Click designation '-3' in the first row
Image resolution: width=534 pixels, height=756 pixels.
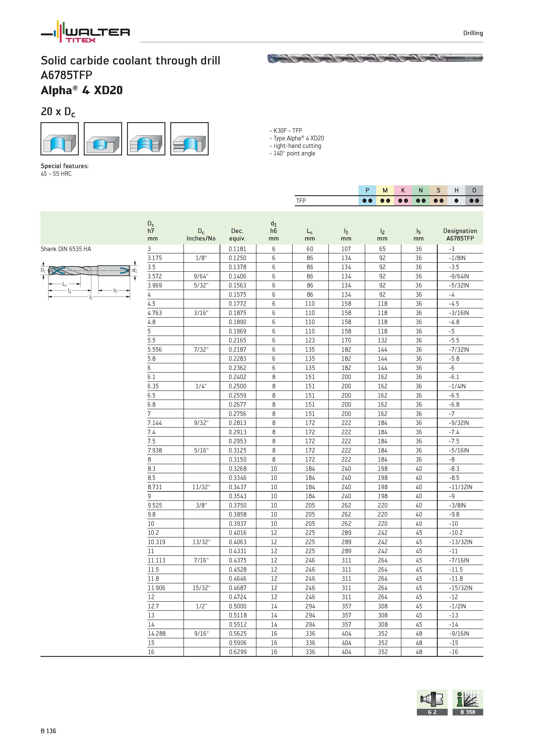(452, 249)
